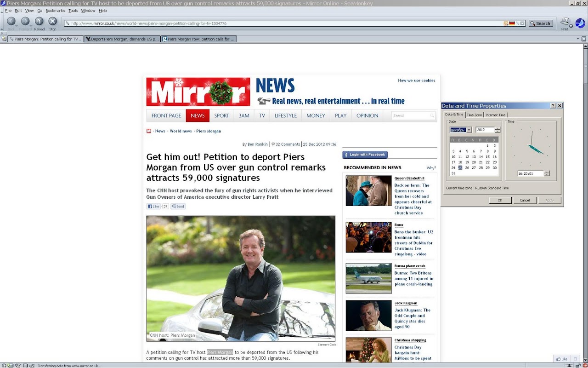The width and height of the screenshot is (588, 368).
Task: Click the Print toolbar icon
Action: click(565, 22)
